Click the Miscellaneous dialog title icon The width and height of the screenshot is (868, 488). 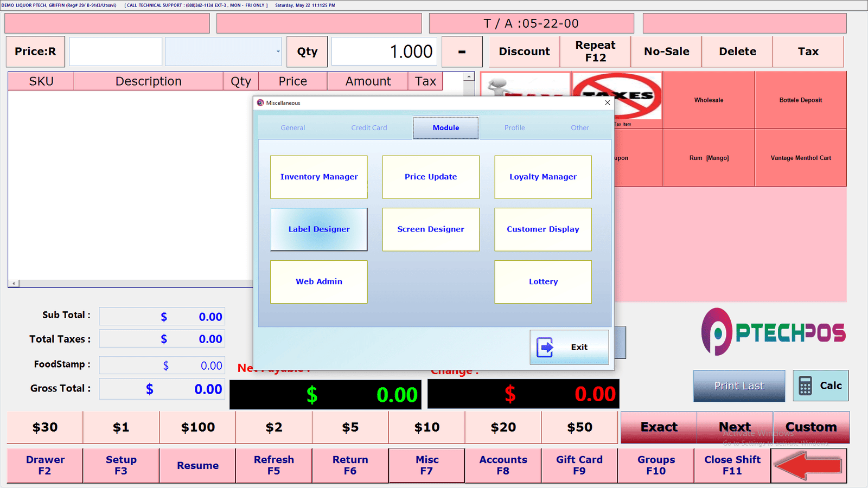(260, 102)
